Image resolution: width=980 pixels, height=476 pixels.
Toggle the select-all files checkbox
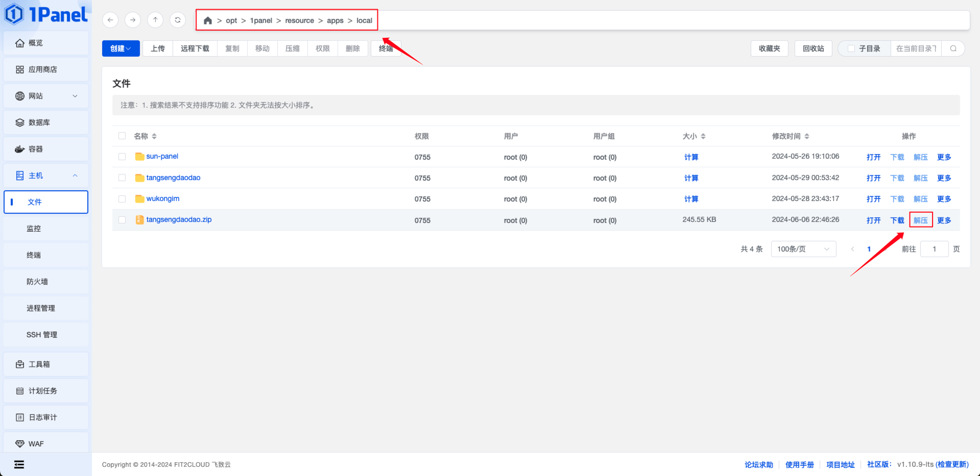[x=122, y=136]
